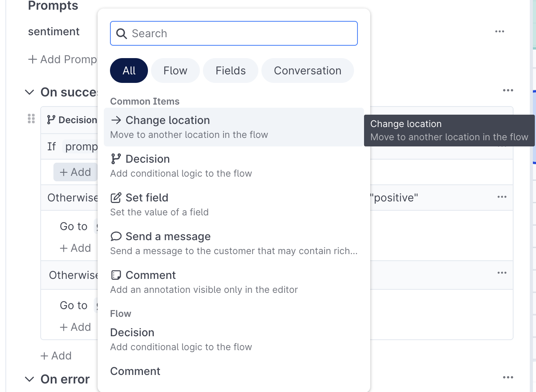
Task: Click the Decision block title
Action: pyautogui.click(x=77, y=120)
